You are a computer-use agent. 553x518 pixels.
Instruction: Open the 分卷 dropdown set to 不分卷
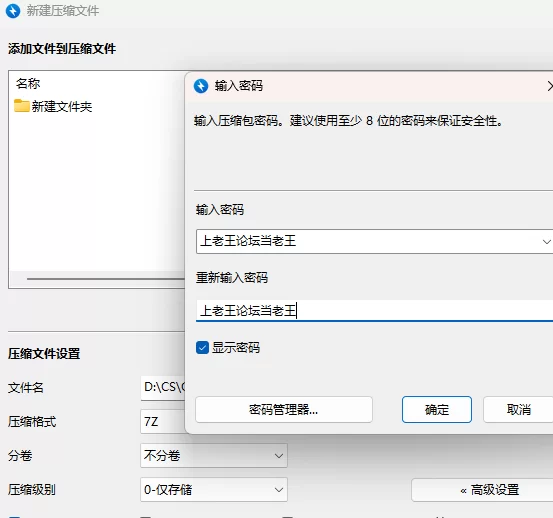point(214,456)
